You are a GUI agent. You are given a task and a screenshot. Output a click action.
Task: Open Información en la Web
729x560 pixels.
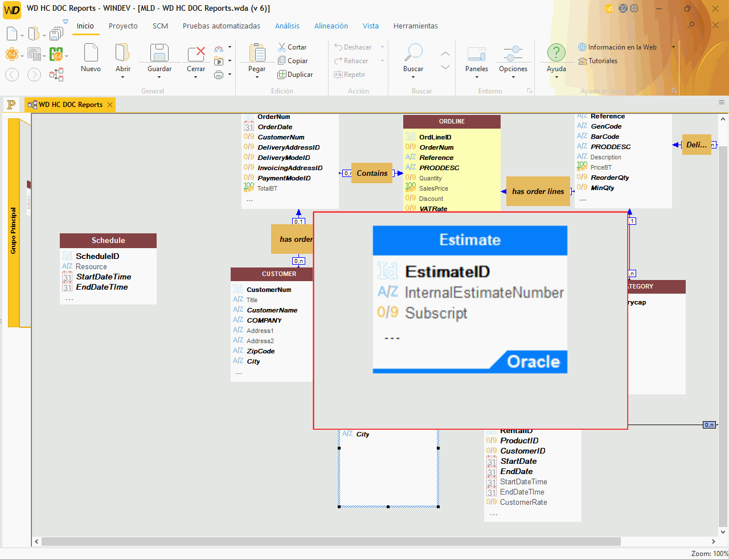617,47
